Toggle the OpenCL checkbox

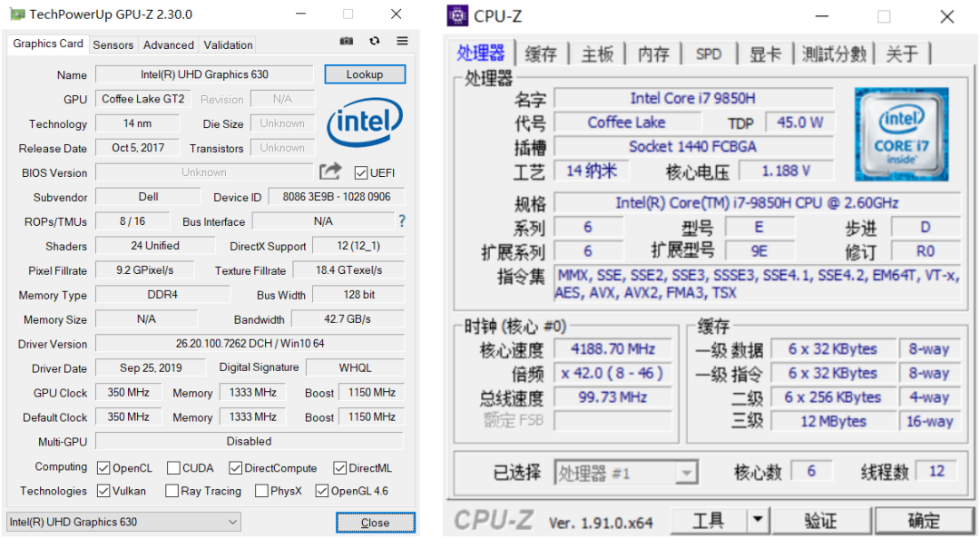tap(103, 468)
